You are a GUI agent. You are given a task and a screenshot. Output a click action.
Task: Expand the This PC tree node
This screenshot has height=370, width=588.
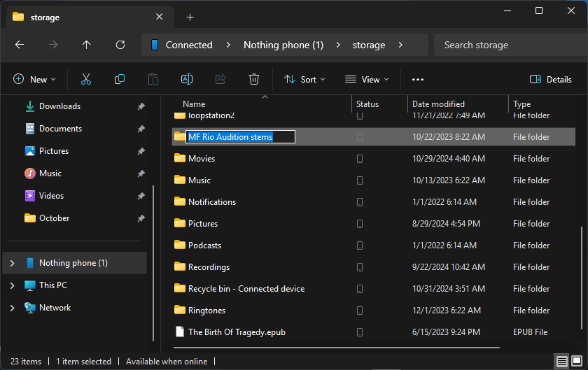coord(12,285)
